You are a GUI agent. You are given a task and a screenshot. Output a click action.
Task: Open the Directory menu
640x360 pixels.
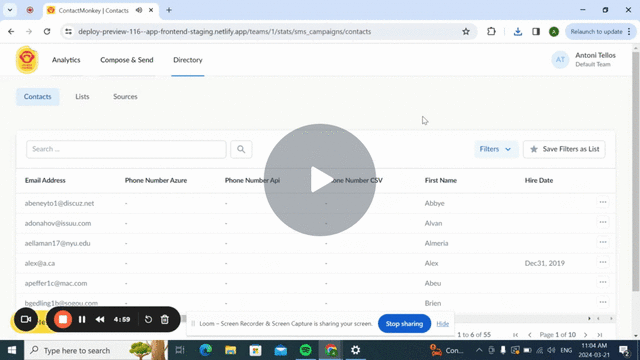click(188, 60)
